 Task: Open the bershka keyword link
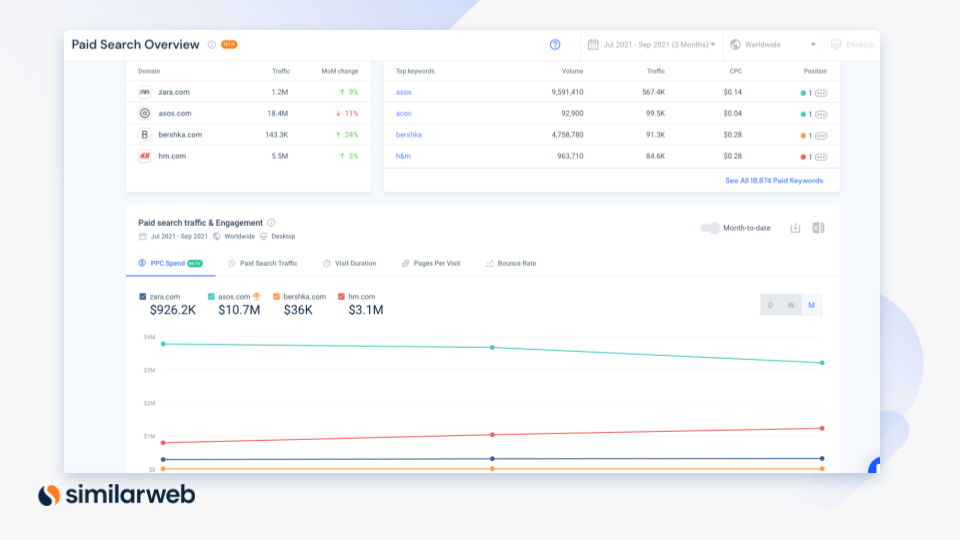tap(408, 135)
